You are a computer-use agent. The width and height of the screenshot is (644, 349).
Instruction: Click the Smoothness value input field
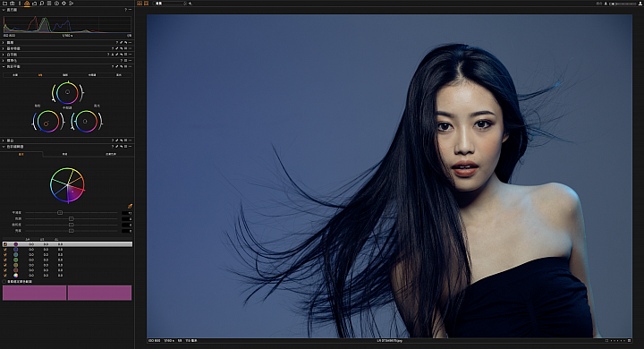tap(127, 213)
